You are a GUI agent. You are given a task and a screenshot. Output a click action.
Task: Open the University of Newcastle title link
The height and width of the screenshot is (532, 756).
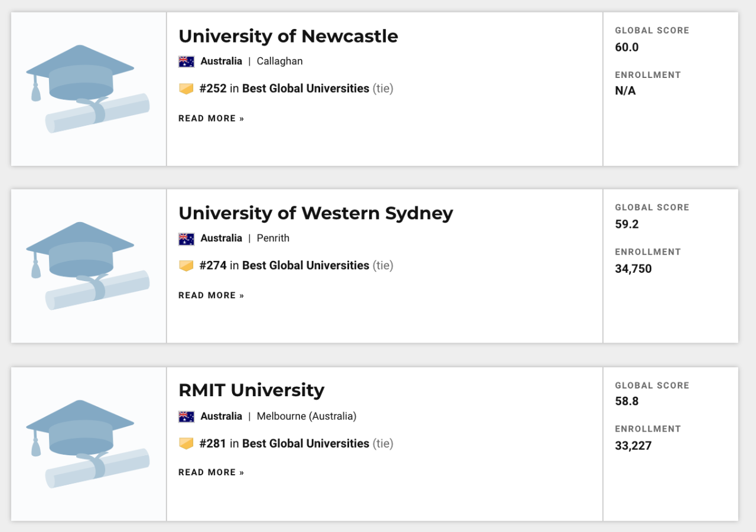click(x=288, y=37)
